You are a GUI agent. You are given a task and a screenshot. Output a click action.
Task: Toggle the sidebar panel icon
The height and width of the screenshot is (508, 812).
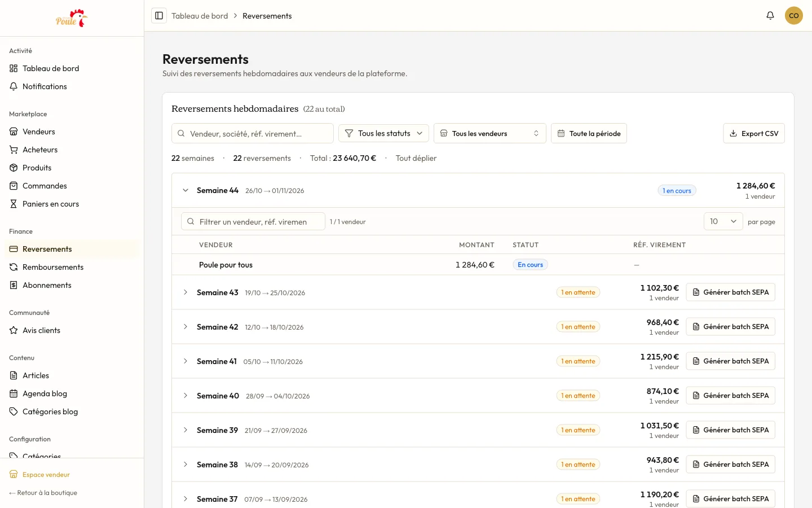(159, 16)
